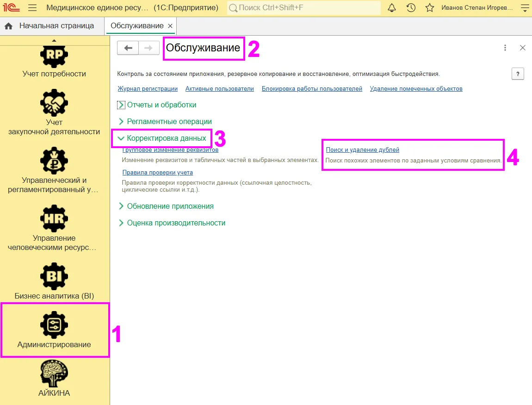Open Поиск и удаление дублей link
532x405 pixels.
(x=362, y=150)
